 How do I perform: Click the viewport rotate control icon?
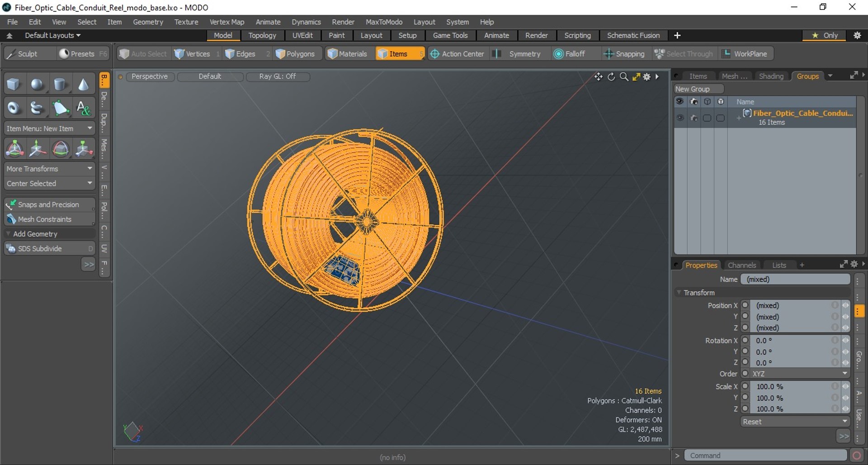pos(611,77)
